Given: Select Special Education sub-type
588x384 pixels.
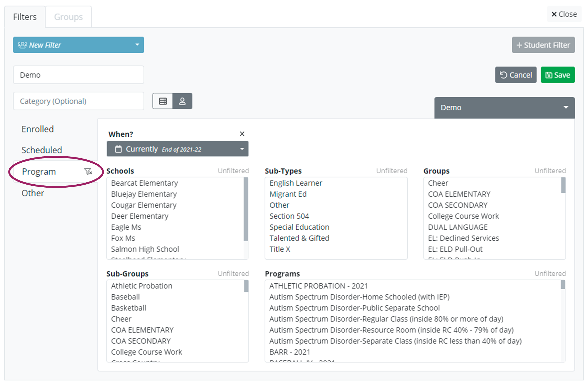Looking at the screenshot, I should [299, 227].
